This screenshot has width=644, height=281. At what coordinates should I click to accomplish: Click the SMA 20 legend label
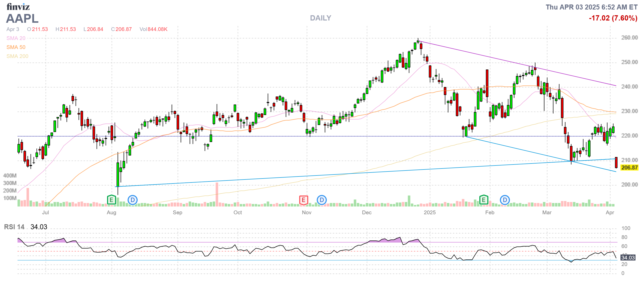point(16,38)
